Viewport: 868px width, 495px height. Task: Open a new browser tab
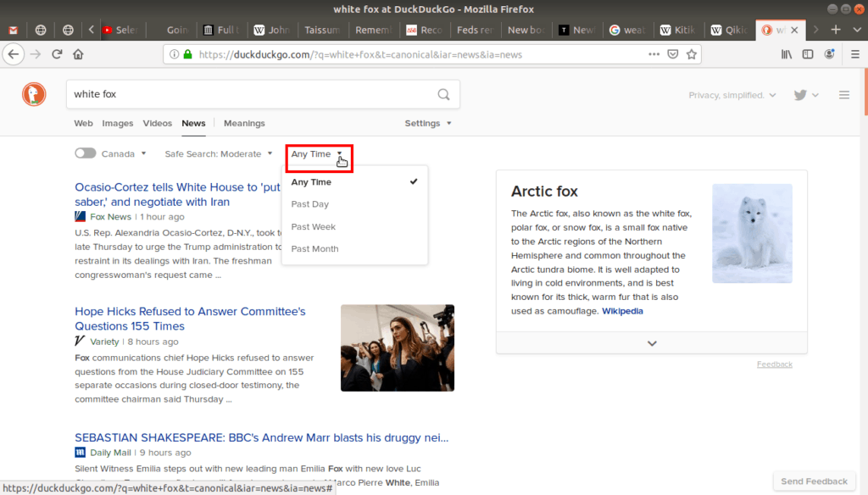836,30
